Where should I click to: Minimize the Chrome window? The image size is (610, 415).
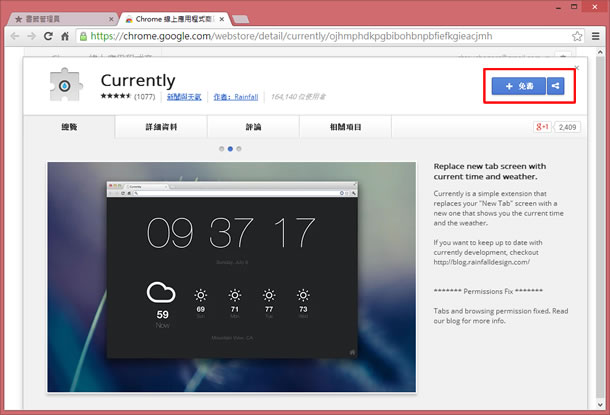pos(559,7)
